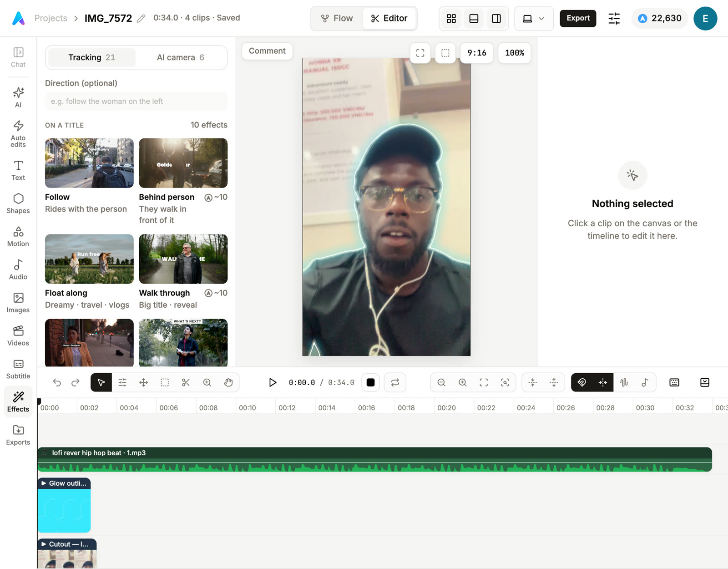
Task: Open the Exports panel
Action: [x=18, y=435]
